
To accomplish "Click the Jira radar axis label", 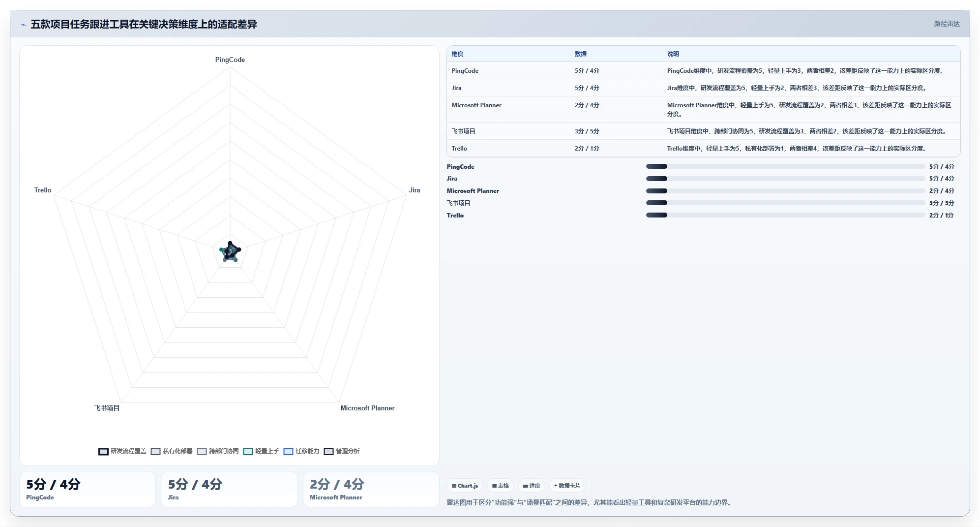I will coord(415,190).
